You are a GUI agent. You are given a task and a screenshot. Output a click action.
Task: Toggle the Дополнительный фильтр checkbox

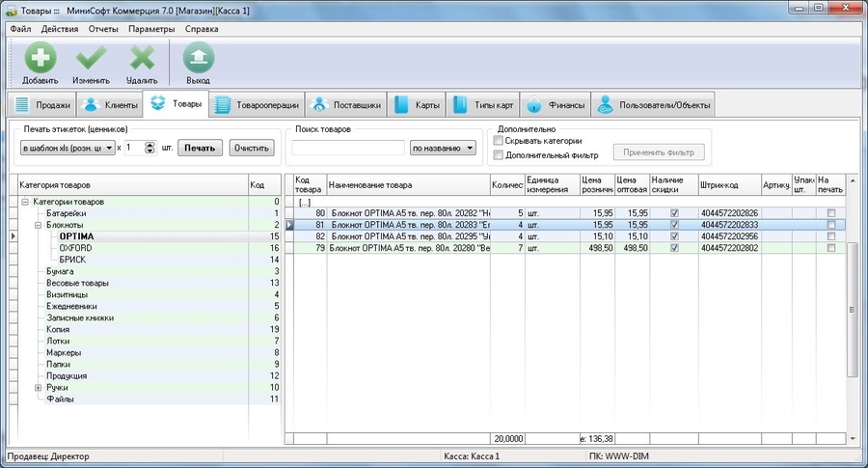tap(498, 155)
